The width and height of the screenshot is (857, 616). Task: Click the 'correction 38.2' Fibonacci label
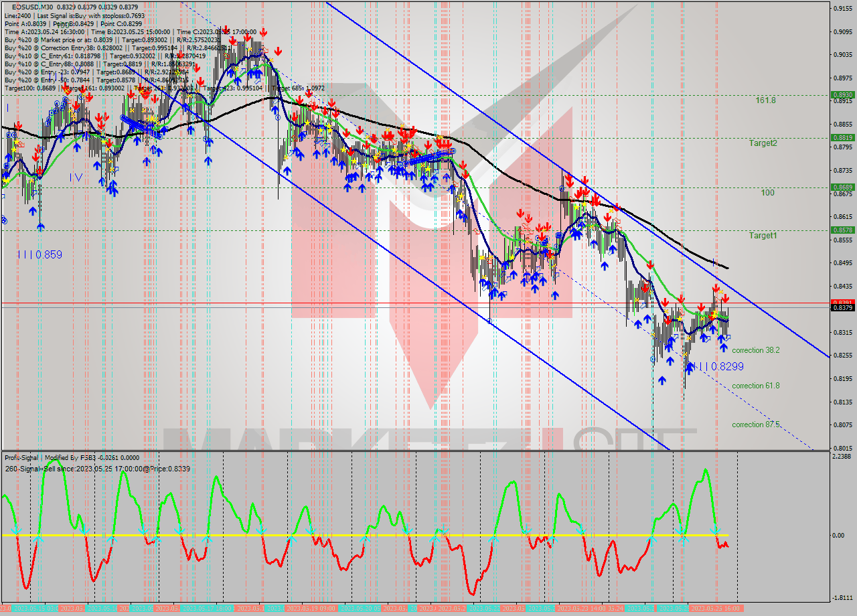(757, 350)
